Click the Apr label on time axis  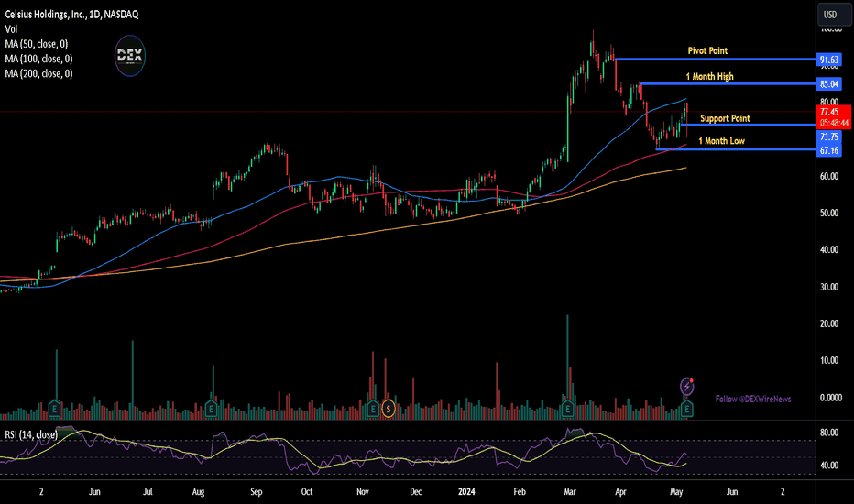click(x=620, y=491)
